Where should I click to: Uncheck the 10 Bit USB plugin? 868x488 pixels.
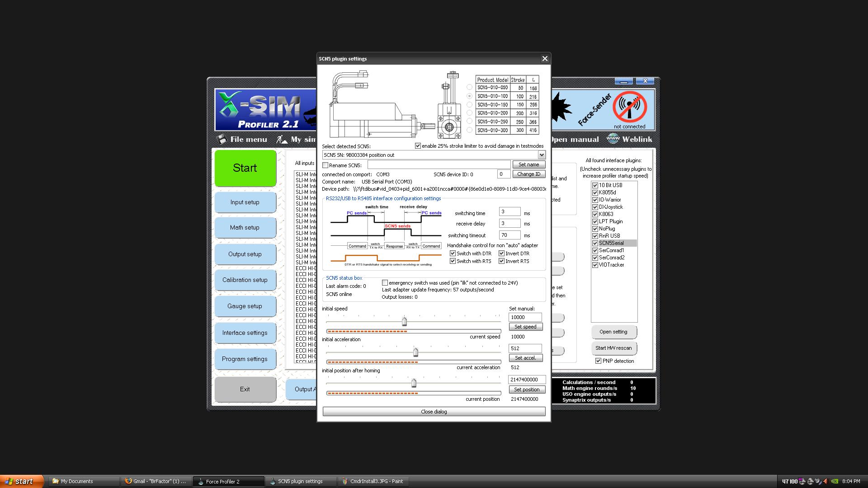point(595,185)
